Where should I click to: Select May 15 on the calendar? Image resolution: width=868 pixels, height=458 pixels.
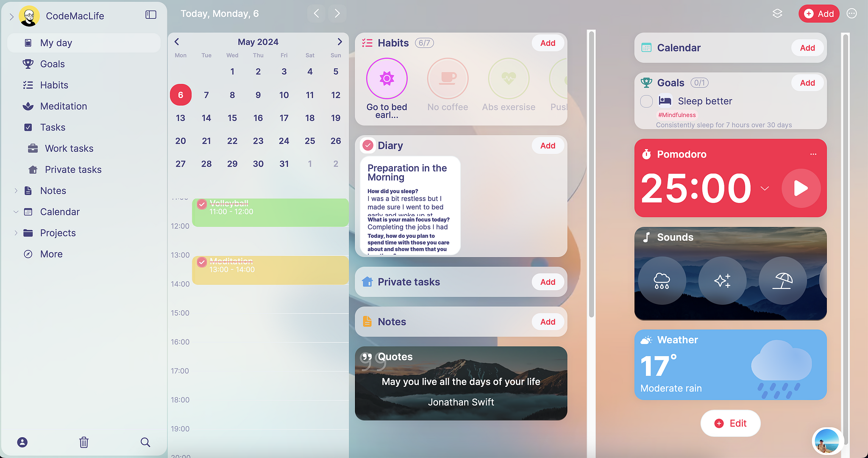pos(232,118)
